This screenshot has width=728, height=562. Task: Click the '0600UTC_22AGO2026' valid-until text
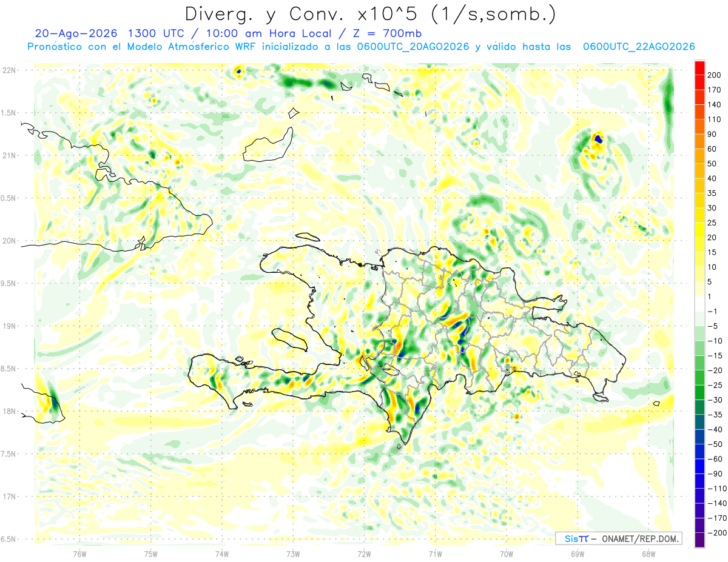point(638,47)
